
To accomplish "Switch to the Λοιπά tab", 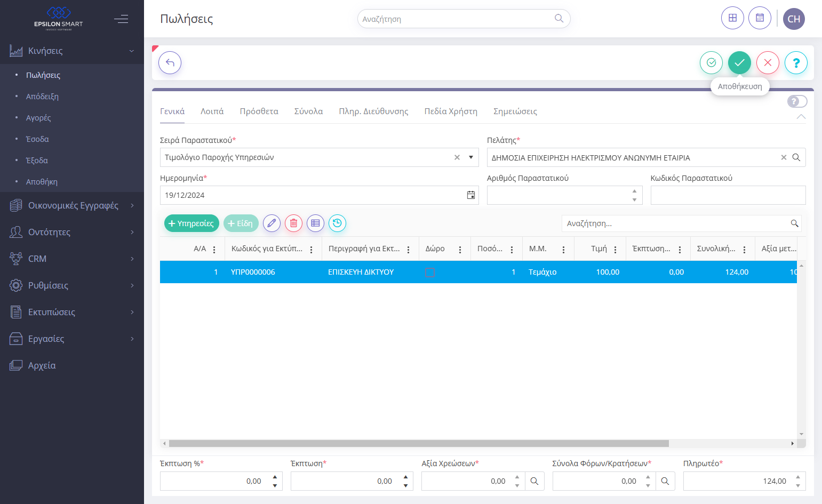I will click(x=212, y=111).
